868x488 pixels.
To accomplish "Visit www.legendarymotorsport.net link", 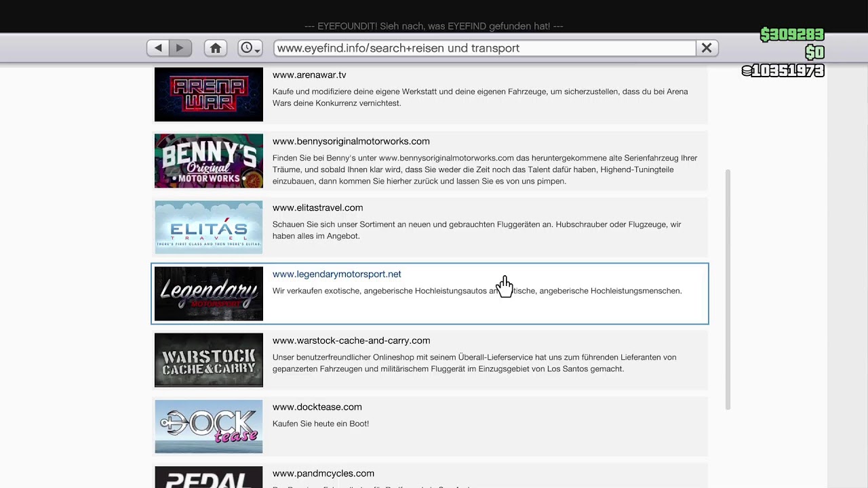I will (x=337, y=274).
